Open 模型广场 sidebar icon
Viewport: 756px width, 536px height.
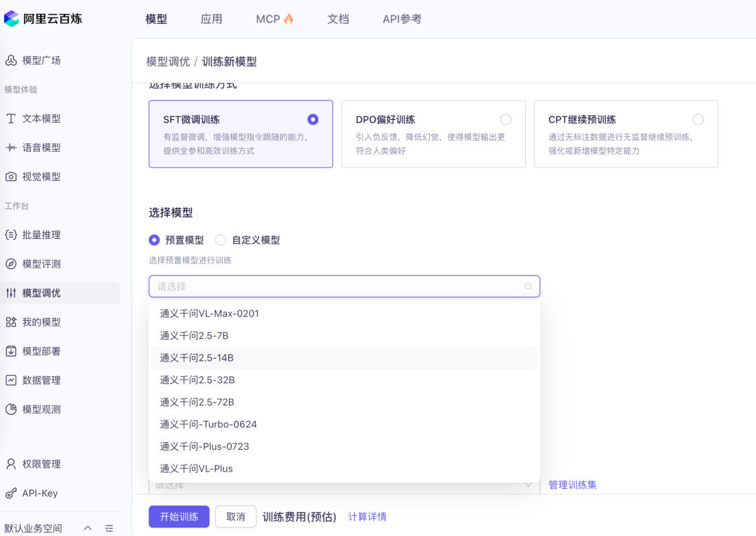click(11, 60)
